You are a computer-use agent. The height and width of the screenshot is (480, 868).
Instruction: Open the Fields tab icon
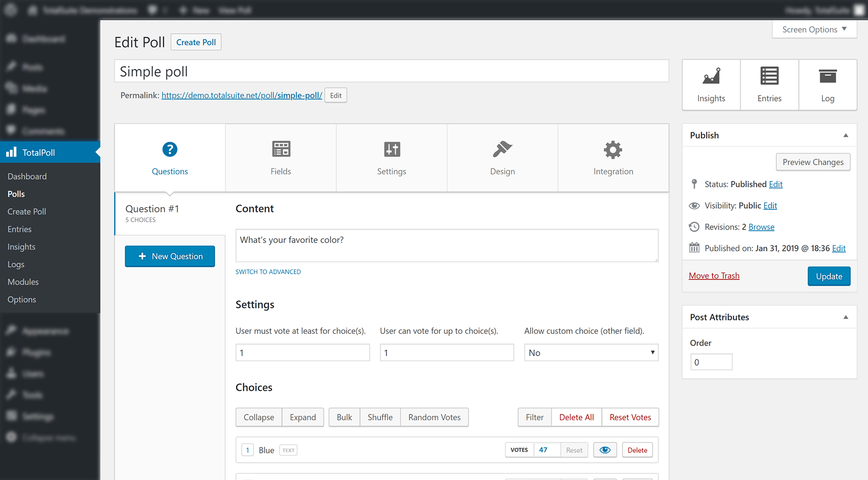coord(281,149)
